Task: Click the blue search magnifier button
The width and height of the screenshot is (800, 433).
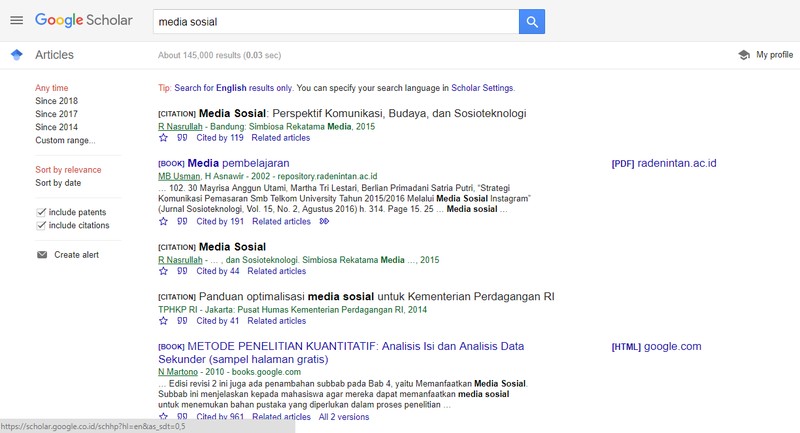Action: point(532,21)
